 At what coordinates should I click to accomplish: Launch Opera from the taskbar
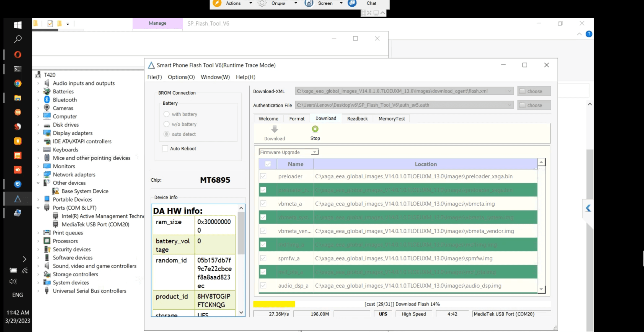pyautogui.click(x=18, y=55)
